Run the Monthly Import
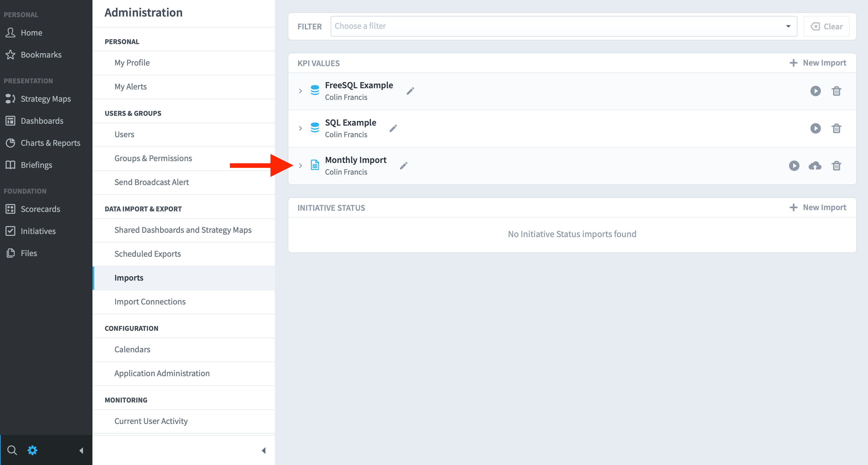This screenshot has width=868, height=465. (795, 165)
